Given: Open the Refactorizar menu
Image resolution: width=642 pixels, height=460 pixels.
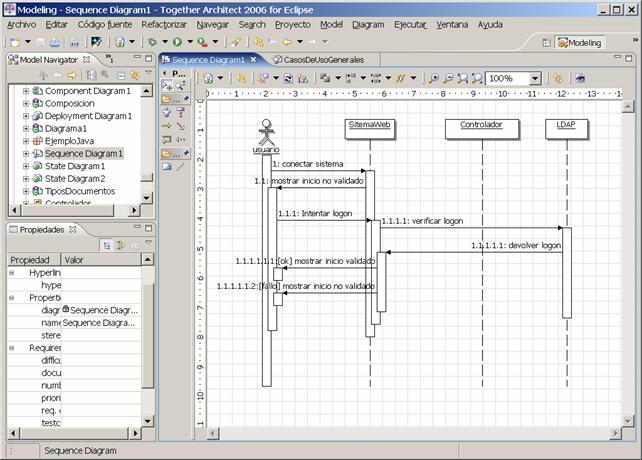Looking at the screenshot, I should click(163, 23).
